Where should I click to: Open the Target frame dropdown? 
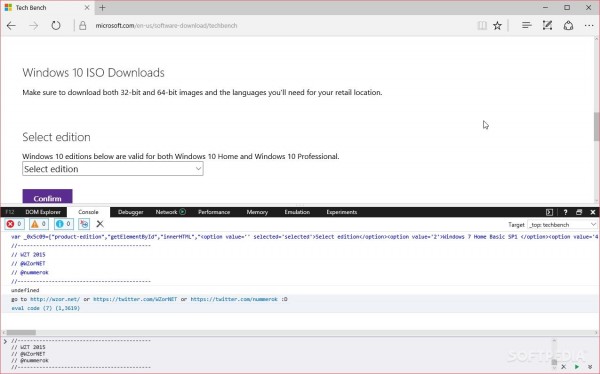coord(562,224)
